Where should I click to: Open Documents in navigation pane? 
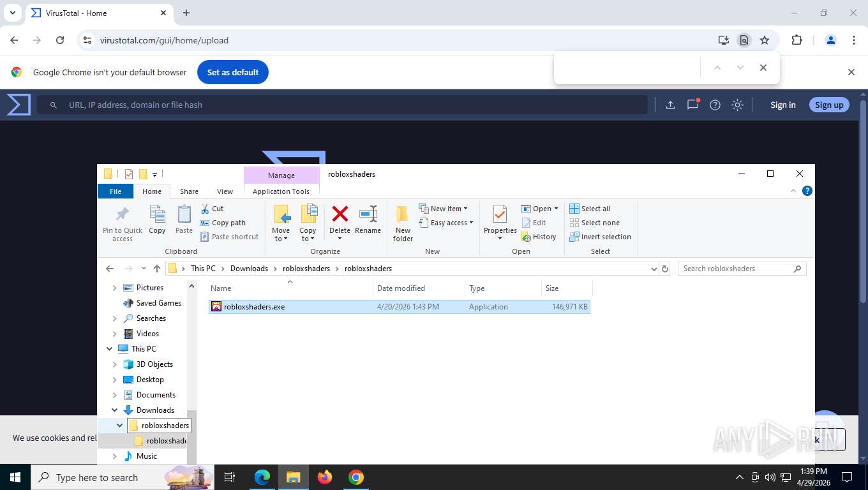(x=156, y=395)
